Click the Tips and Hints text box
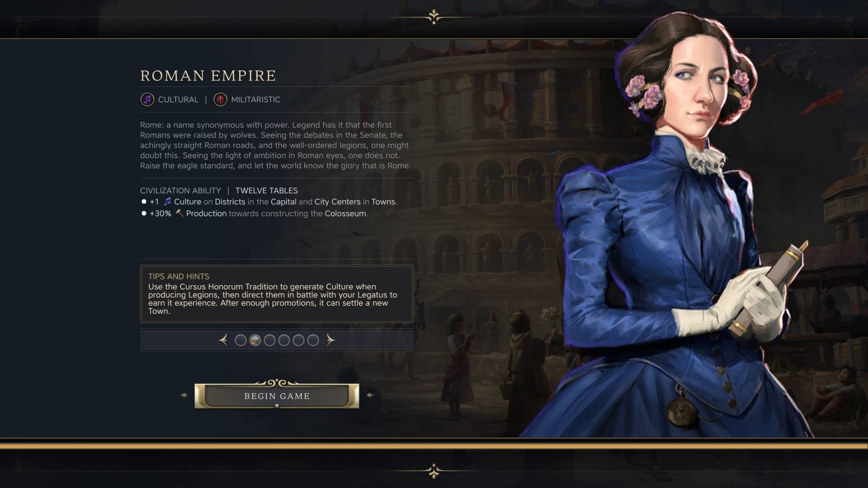The width and height of the screenshot is (868, 488). [277, 294]
